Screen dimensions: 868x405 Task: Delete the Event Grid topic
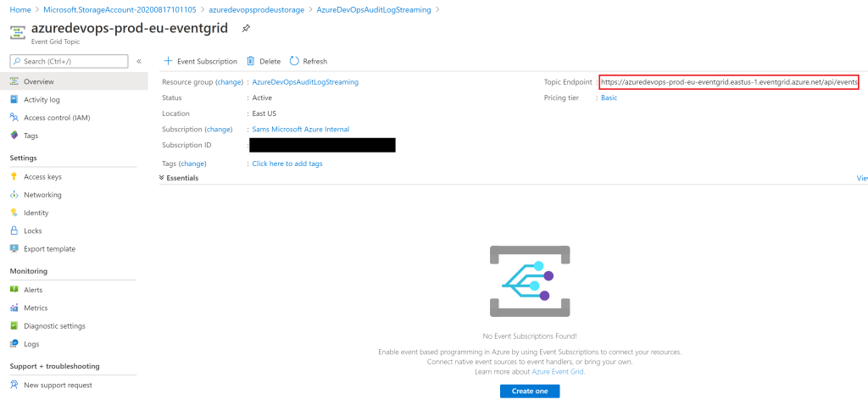[264, 61]
